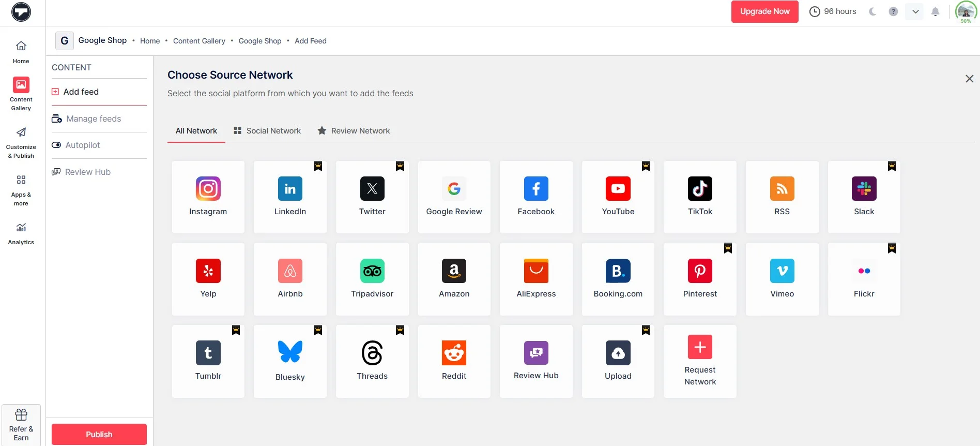
Task: Switch to the Social Network tab
Action: pyautogui.click(x=267, y=131)
